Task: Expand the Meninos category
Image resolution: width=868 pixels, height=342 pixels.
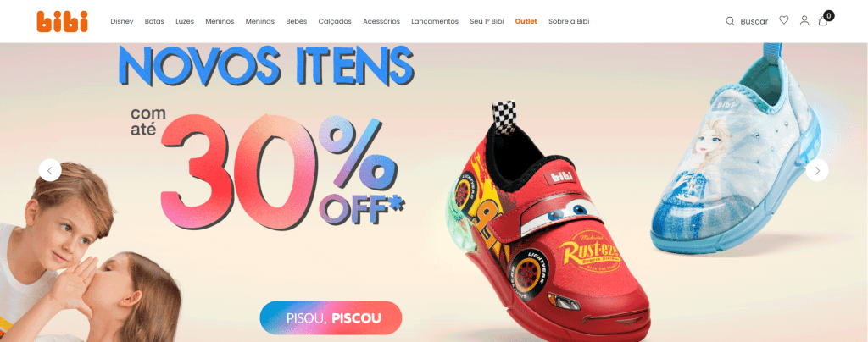Action: coord(220,21)
